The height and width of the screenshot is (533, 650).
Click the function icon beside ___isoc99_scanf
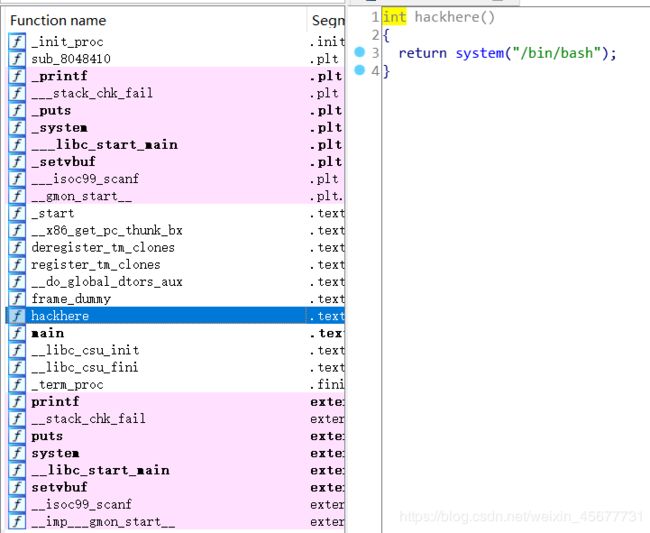click(17, 179)
